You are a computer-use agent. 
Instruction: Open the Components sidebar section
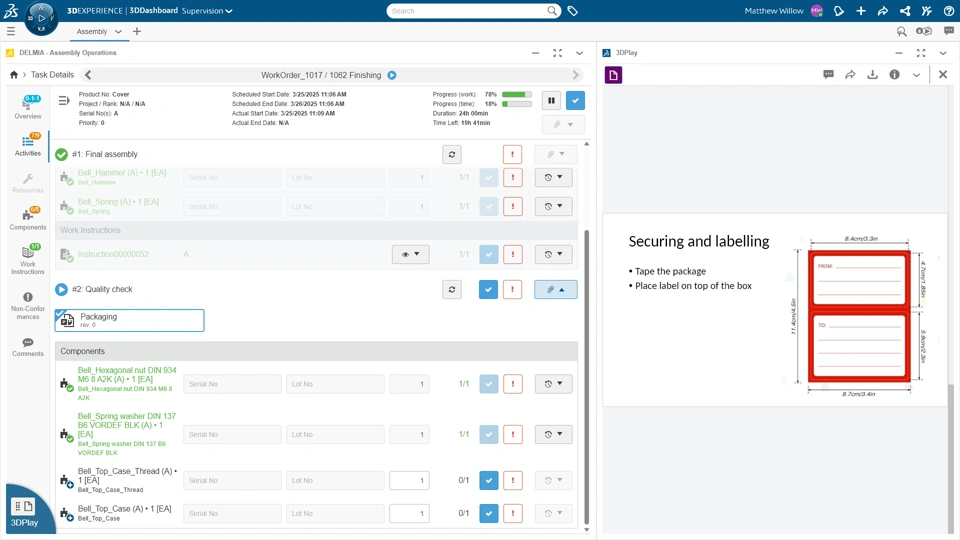tap(28, 219)
